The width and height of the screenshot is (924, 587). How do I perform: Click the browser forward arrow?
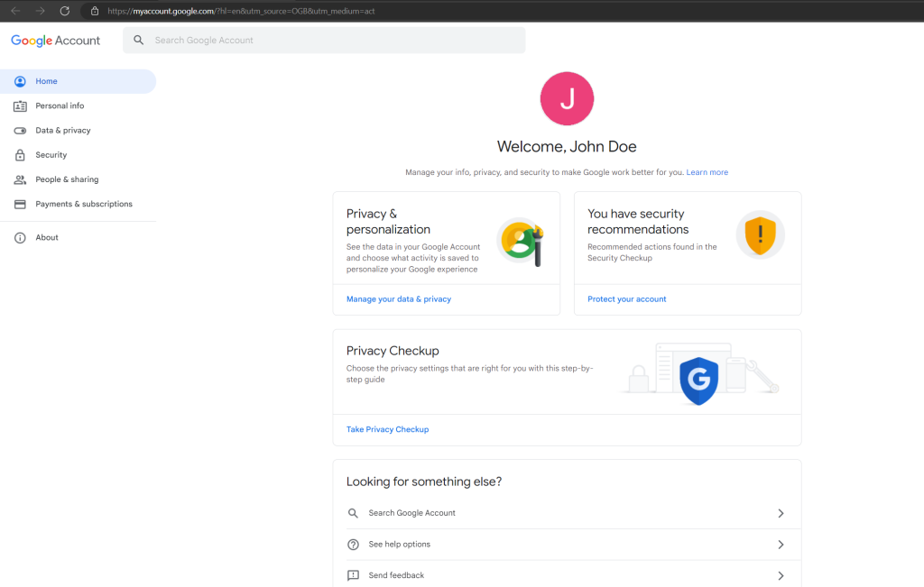(x=40, y=11)
